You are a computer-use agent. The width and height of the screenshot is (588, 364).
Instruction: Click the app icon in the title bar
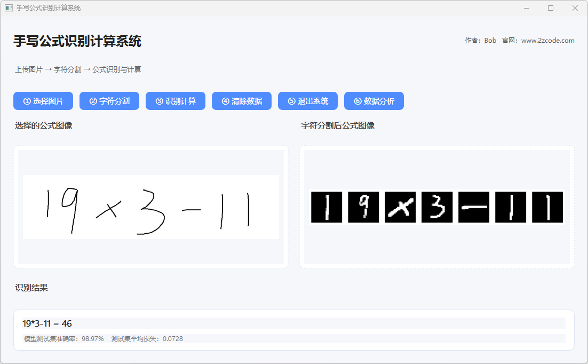[x=9, y=8]
